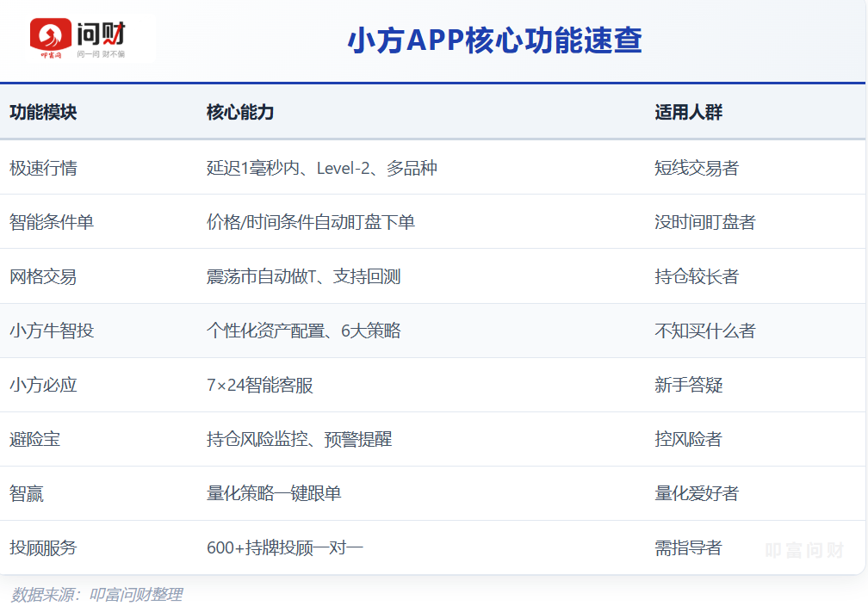
Task: Click the 功能模块 column header
Action: [x=43, y=113]
